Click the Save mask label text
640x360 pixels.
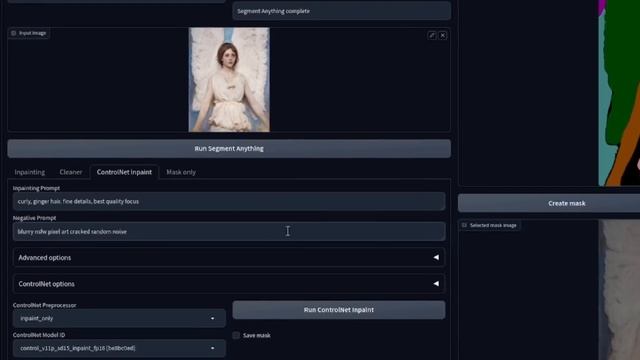pos(257,336)
